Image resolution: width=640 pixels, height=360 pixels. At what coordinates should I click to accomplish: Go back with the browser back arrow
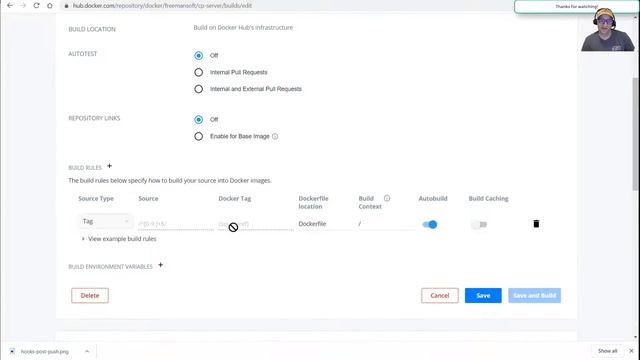[10, 6]
